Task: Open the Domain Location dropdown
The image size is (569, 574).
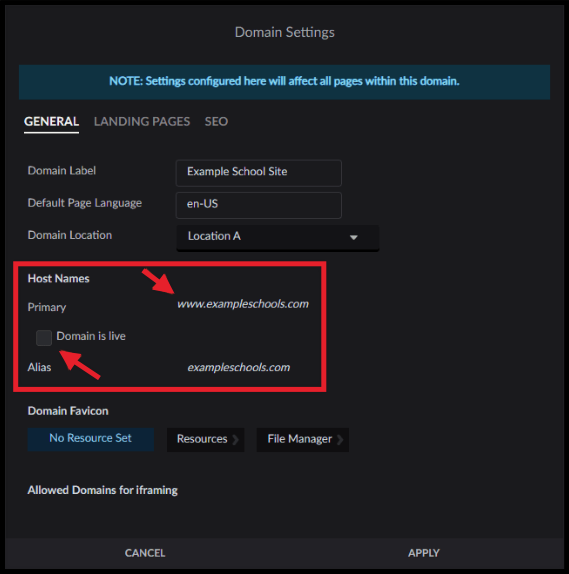Action: point(278,237)
